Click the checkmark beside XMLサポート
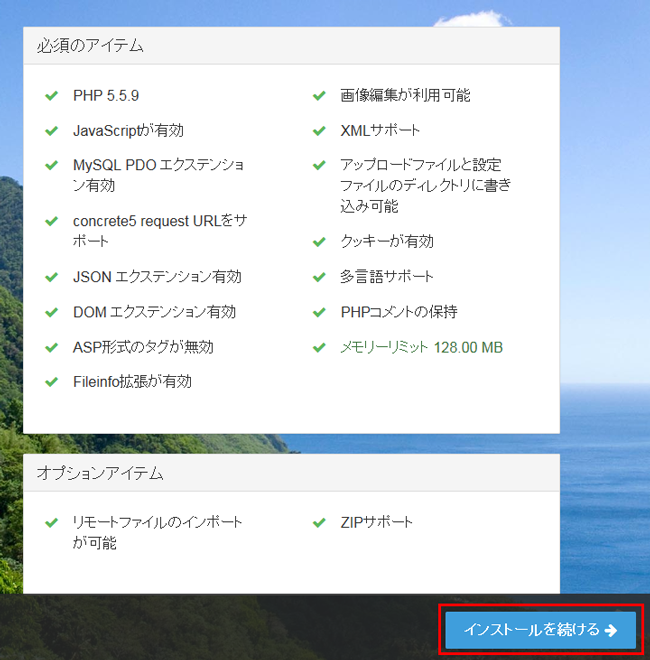 (319, 131)
